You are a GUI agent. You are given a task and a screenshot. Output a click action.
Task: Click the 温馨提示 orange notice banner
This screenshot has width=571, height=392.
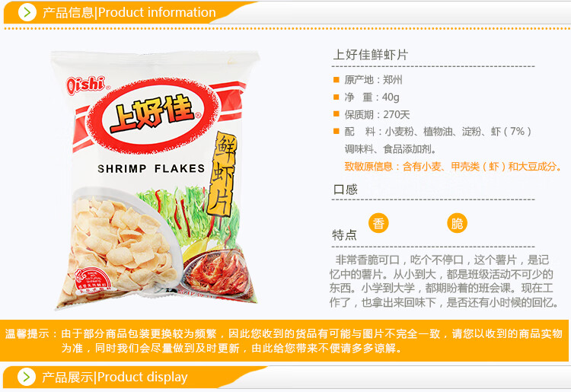tap(285, 340)
